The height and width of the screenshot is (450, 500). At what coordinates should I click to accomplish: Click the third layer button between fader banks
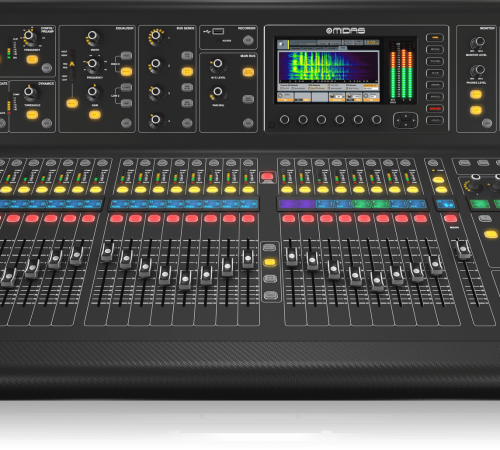point(270,278)
